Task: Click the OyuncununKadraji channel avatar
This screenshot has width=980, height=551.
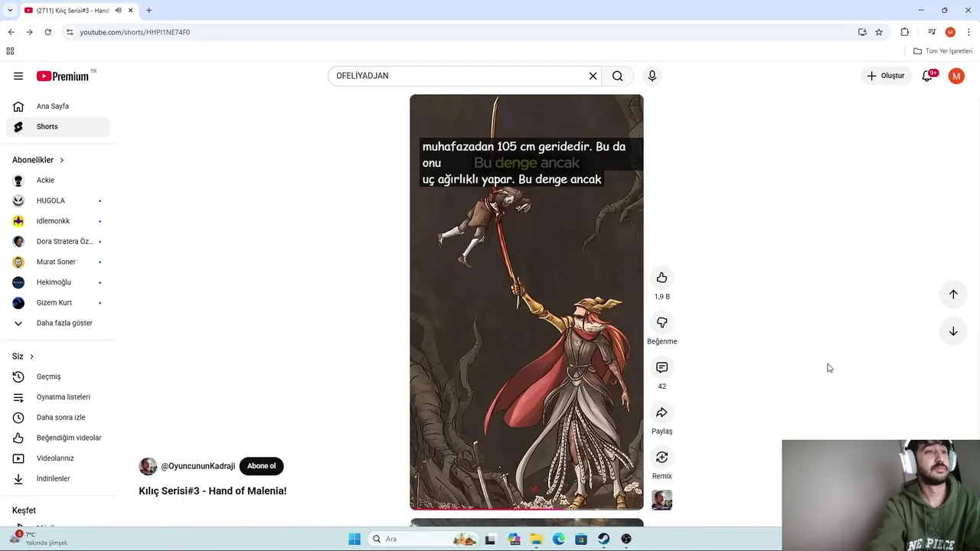Action: 148,466
